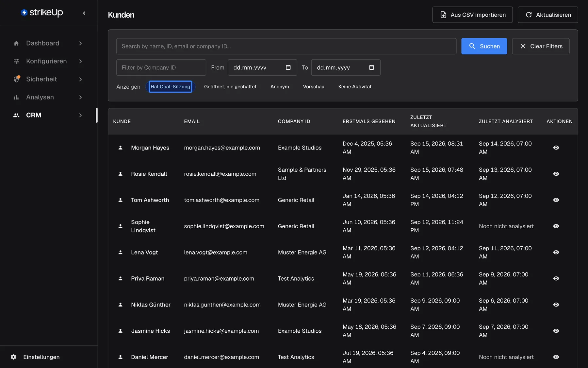Open the From date calendar picker

pos(288,67)
